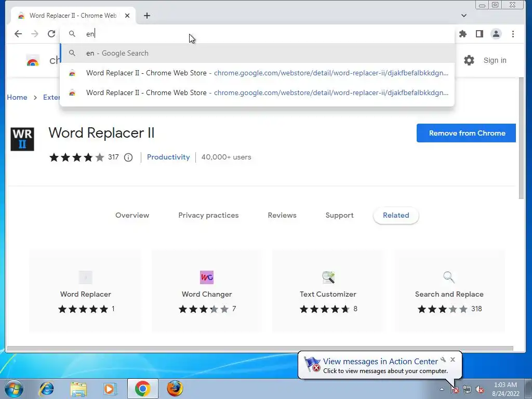
Task: Click the Action Center balloon wrench icon
Action: 443,360
